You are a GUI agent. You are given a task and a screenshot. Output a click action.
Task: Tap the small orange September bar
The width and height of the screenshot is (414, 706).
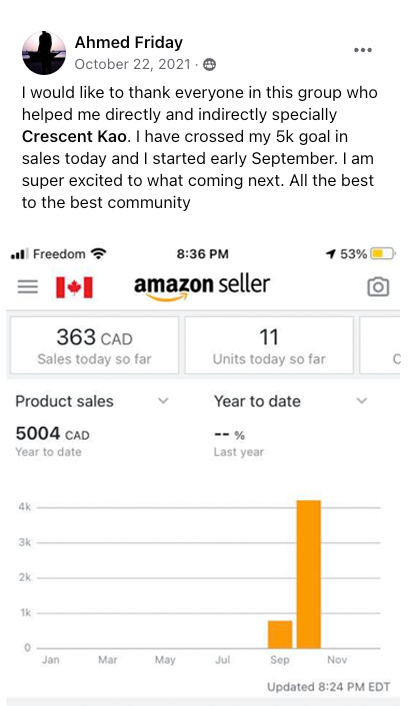(x=280, y=634)
